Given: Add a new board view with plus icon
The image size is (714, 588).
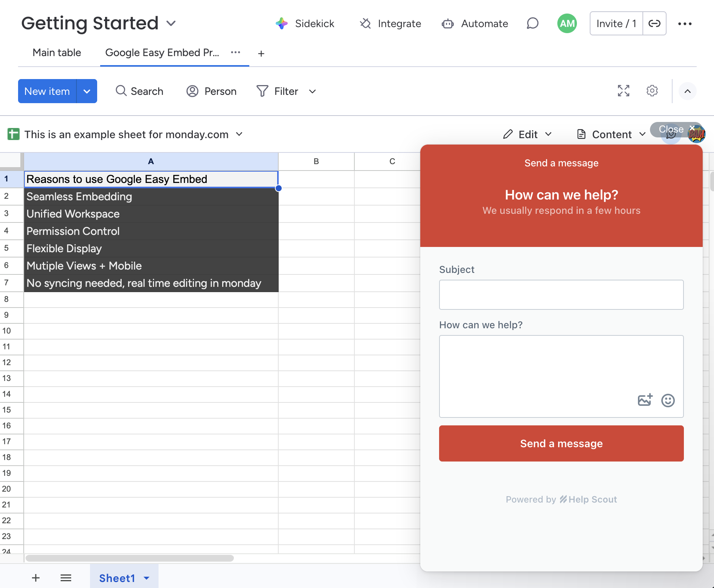Looking at the screenshot, I should click(x=261, y=53).
